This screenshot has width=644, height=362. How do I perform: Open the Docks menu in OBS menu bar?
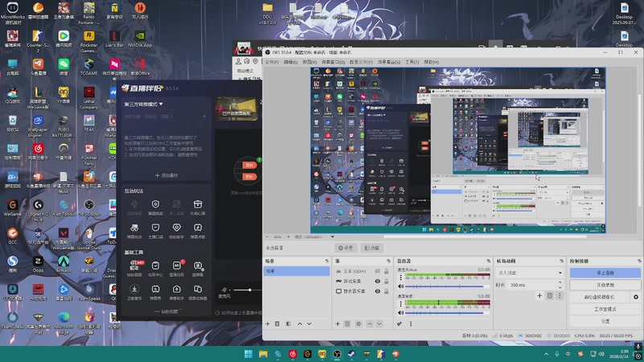coord(333,63)
